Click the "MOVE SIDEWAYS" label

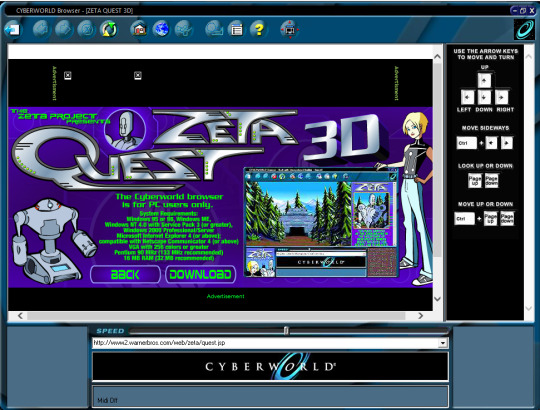(x=485, y=128)
